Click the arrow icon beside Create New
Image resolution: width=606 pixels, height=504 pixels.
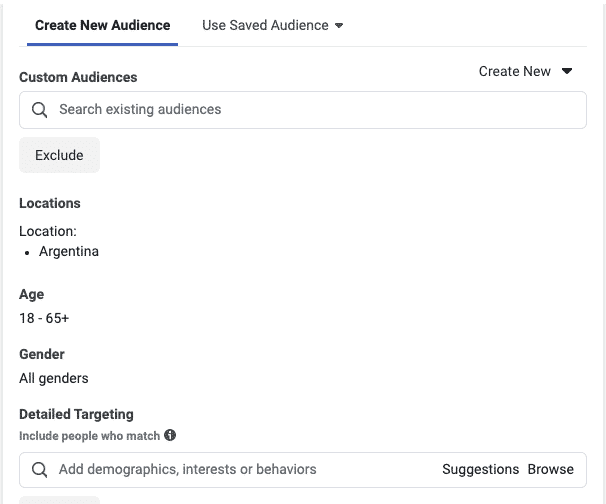[567, 71]
